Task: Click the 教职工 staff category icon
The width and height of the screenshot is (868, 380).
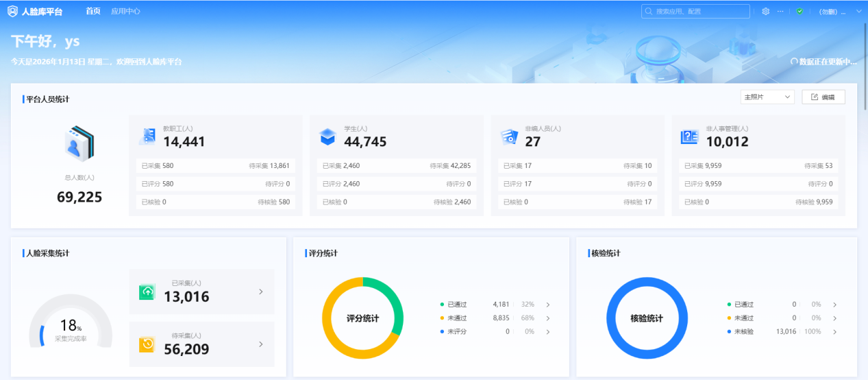Action: (x=147, y=136)
